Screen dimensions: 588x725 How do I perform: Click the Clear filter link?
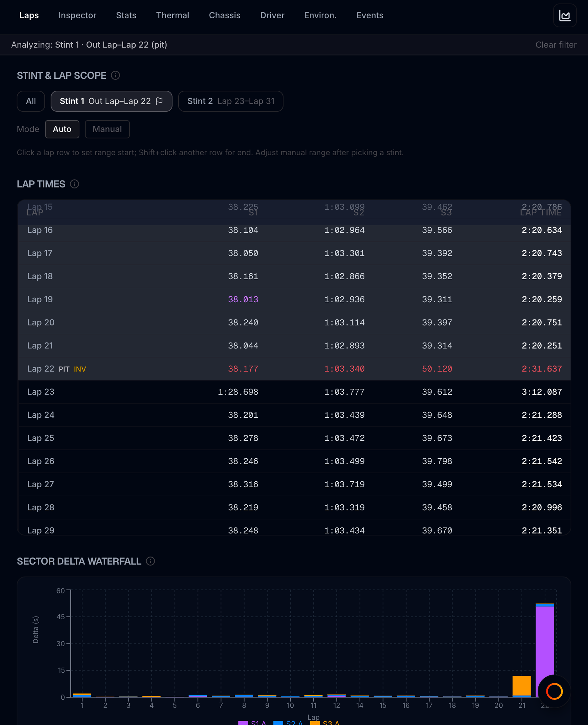(x=556, y=45)
